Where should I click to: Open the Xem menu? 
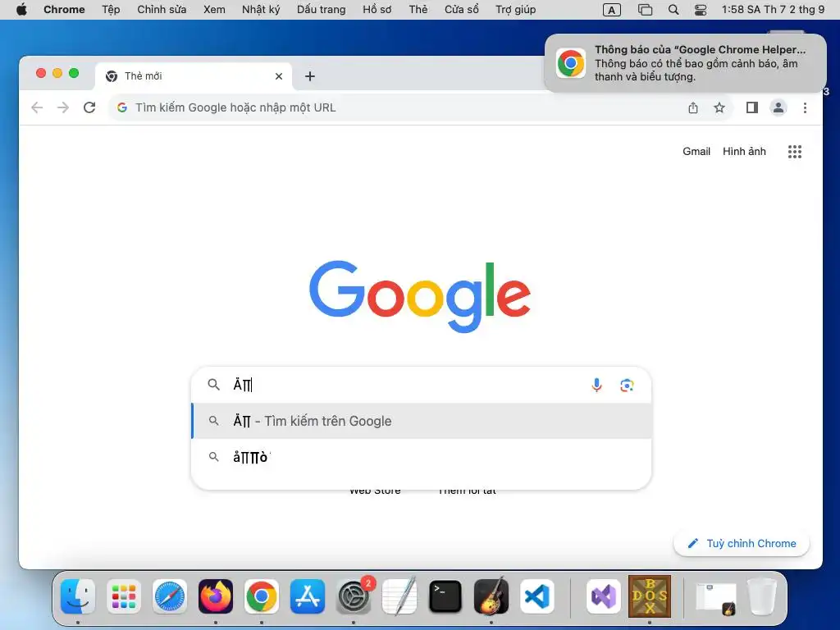tap(214, 10)
